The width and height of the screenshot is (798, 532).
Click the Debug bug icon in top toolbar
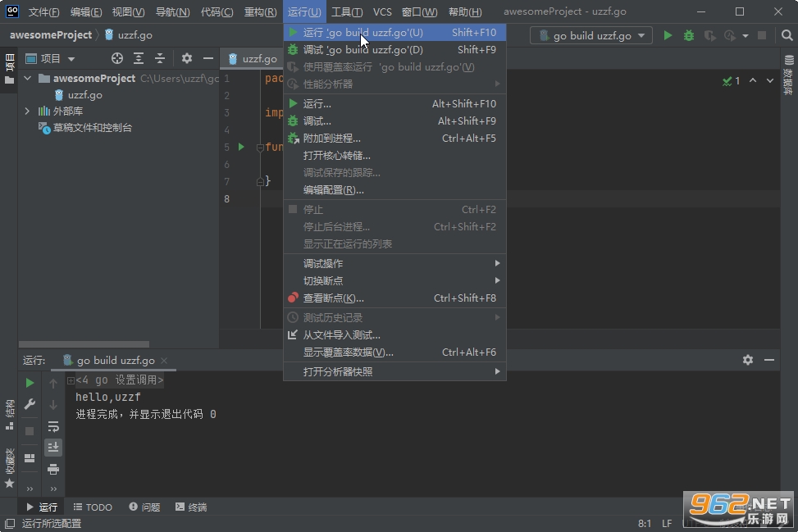click(x=689, y=35)
